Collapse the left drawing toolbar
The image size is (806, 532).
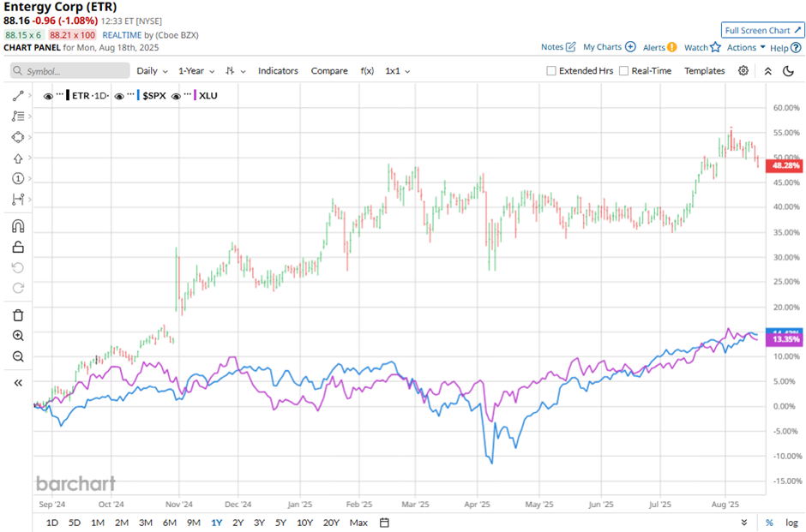coord(18,383)
